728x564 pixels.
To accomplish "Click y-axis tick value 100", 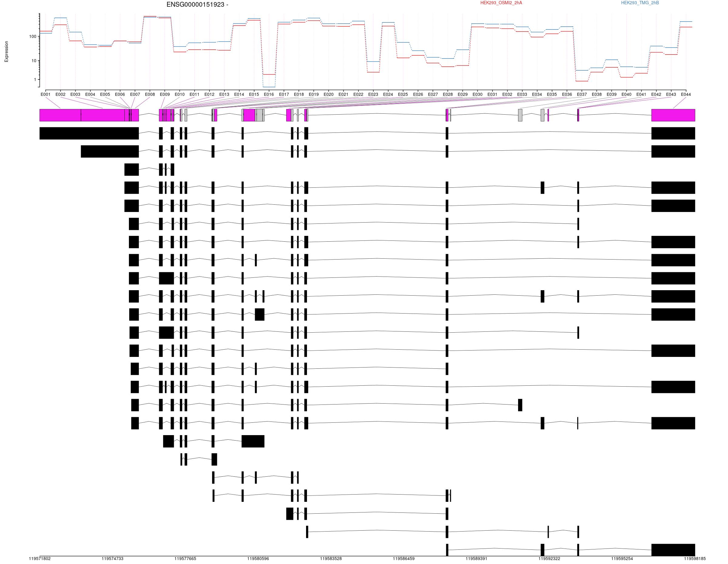I will point(33,36).
